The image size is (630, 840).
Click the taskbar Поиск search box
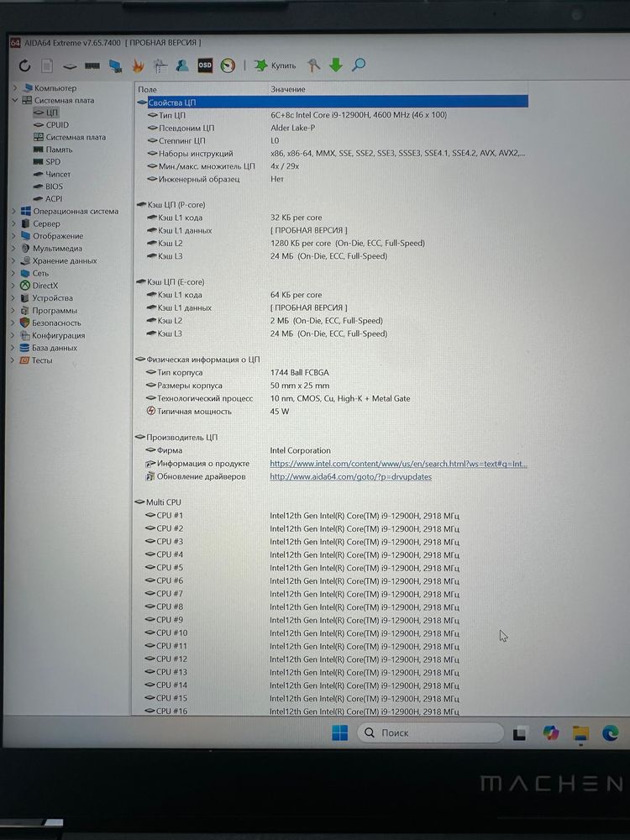click(x=430, y=732)
